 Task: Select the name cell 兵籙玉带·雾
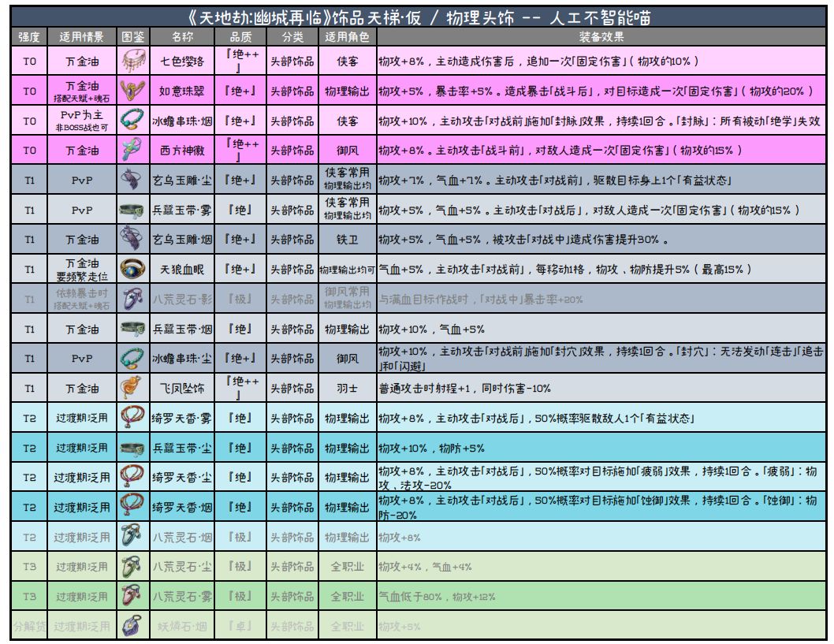182,210
